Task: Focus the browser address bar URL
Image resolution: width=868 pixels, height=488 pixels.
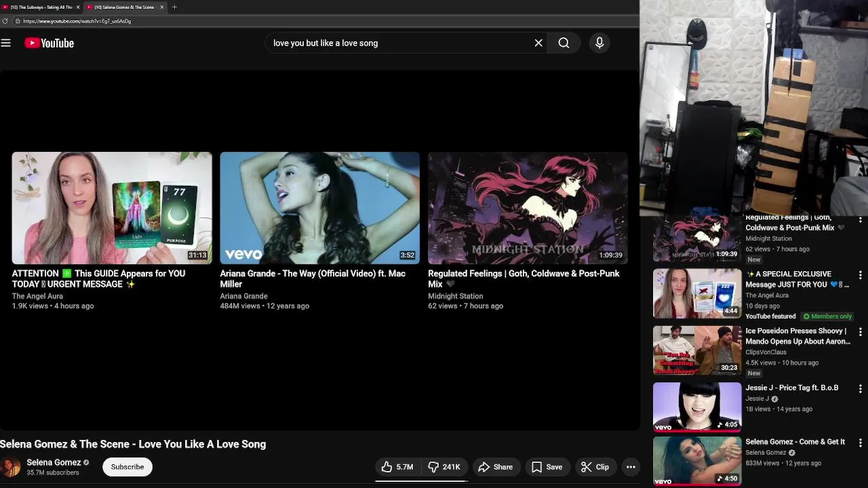Action: (x=77, y=21)
